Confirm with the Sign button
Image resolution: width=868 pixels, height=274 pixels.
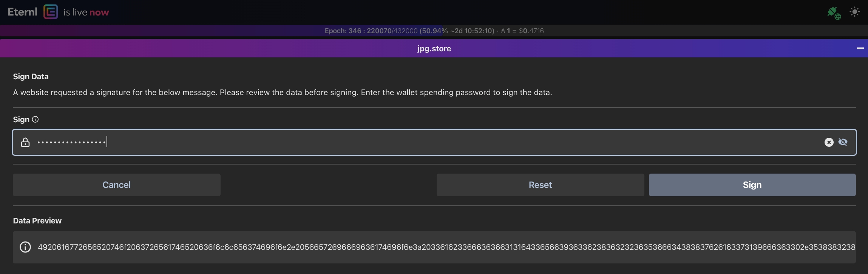pyautogui.click(x=752, y=185)
